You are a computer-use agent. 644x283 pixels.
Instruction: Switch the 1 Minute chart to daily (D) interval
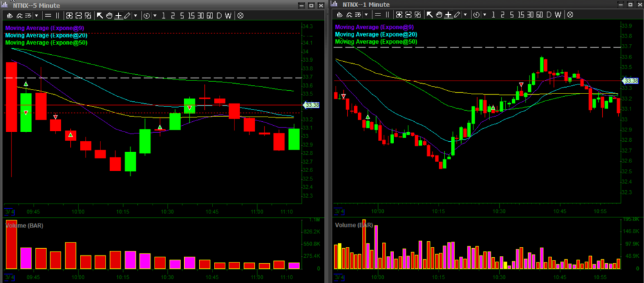coord(549,15)
